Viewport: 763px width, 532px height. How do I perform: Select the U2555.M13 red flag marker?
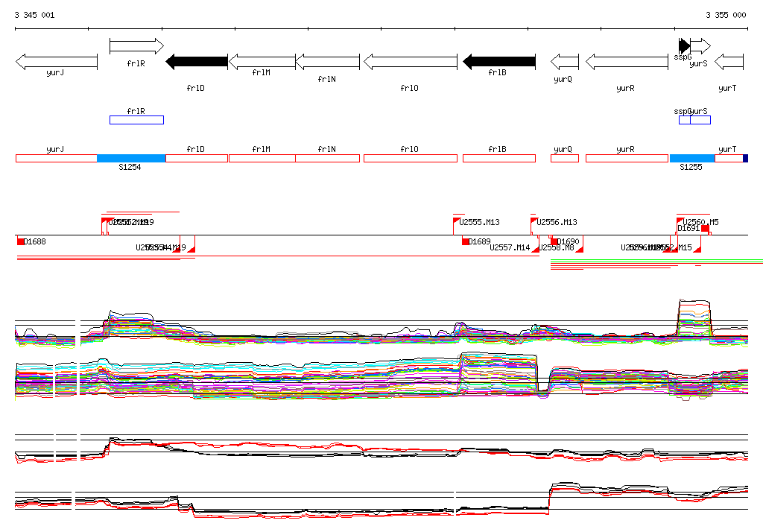(456, 221)
